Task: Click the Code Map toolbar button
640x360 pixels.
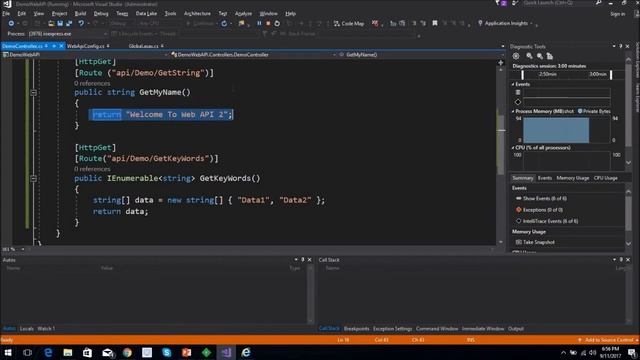Action: tap(349, 23)
